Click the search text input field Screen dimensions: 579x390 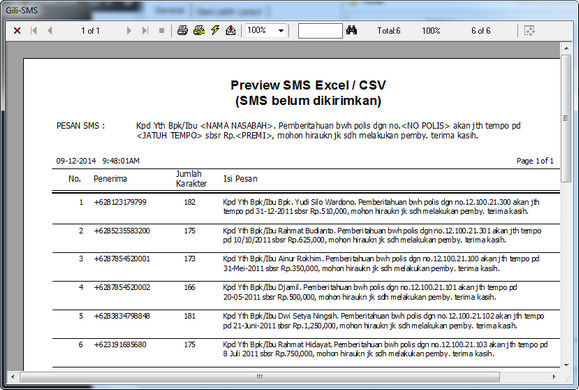pos(320,31)
